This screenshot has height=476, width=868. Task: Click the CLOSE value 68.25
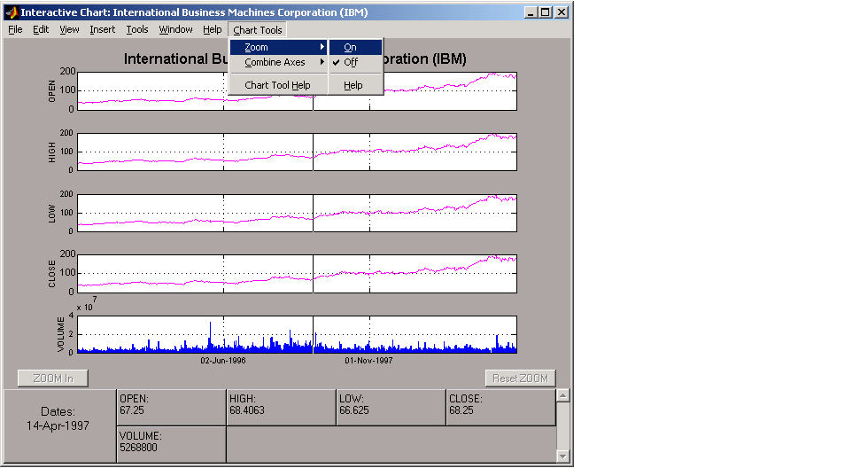[461, 410]
